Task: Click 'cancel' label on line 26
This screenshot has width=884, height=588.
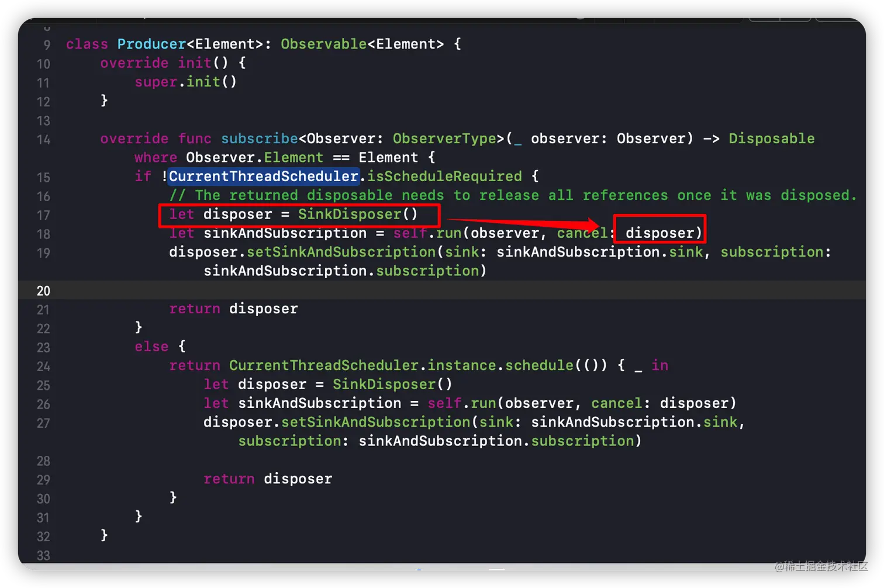Action: (x=616, y=403)
